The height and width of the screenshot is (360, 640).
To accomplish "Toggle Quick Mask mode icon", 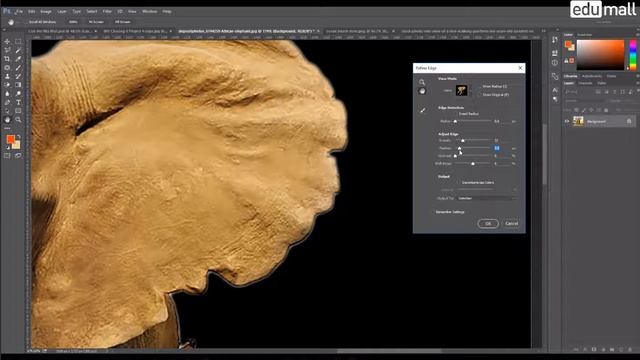I will pos(7,156).
